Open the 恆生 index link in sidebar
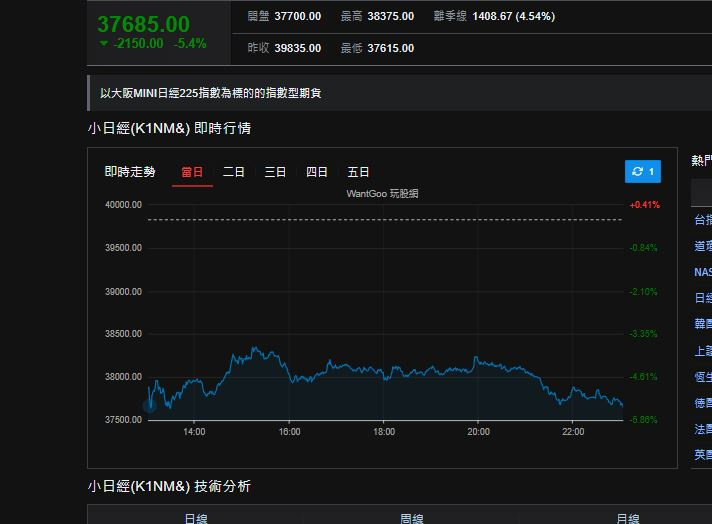 click(703, 376)
